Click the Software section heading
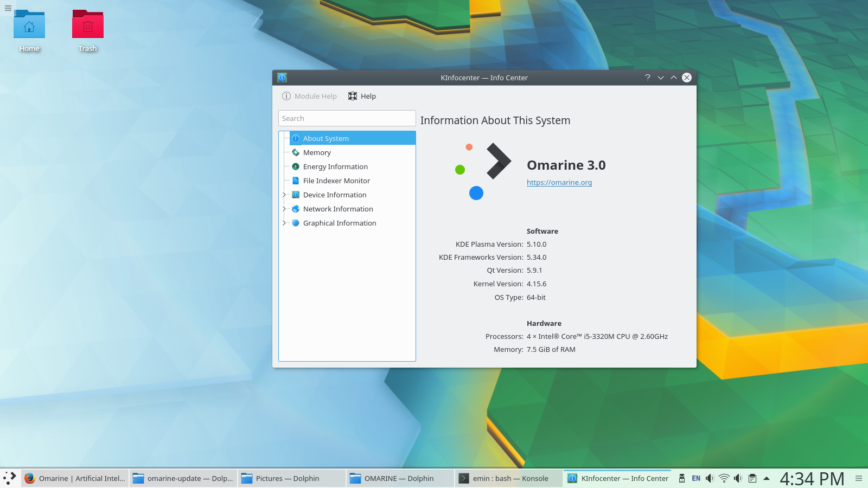868x488 pixels. 542,231
